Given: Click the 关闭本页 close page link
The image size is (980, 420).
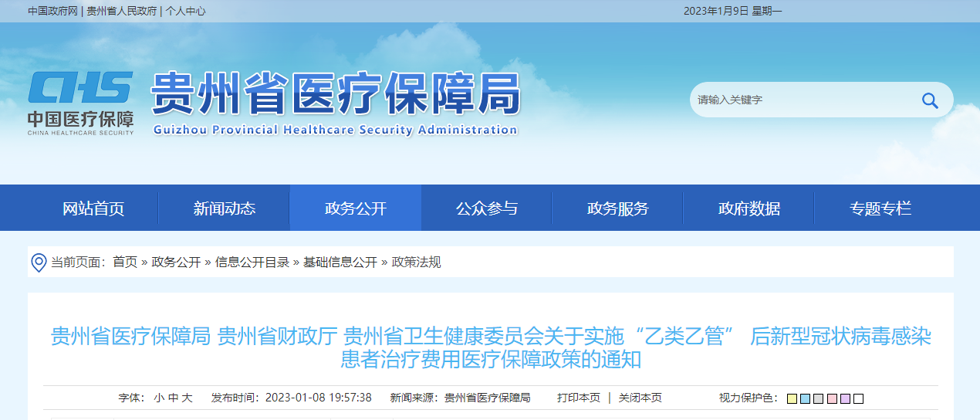Looking at the screenshot, I should pos(640,398).
